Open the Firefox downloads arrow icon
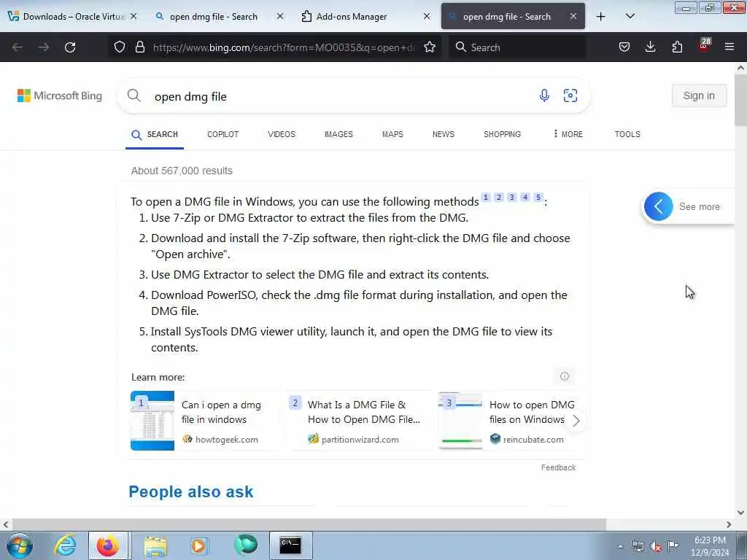 click(x=650, y=47)
